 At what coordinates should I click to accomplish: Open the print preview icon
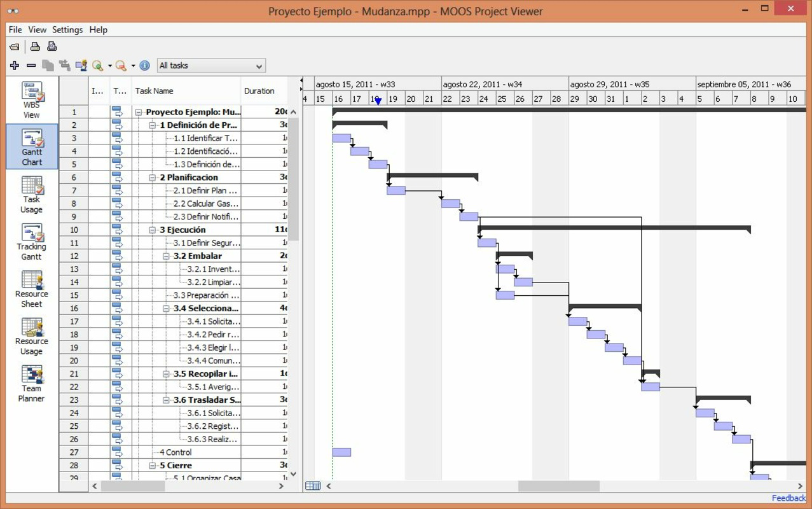click(52, 46)
